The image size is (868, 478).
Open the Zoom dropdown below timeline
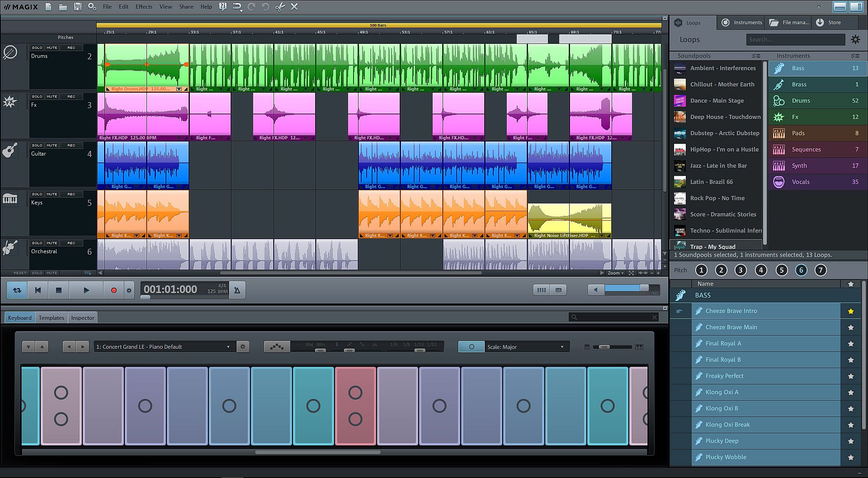point(615,273)
